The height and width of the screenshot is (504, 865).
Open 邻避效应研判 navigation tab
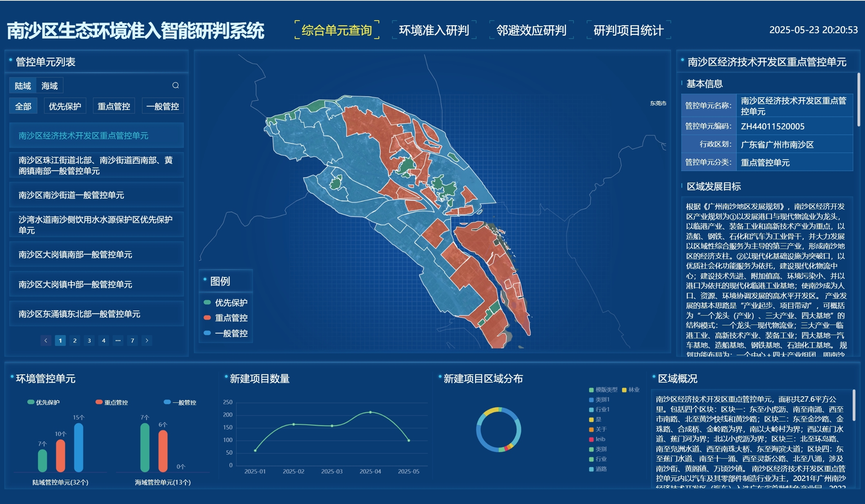531,30
